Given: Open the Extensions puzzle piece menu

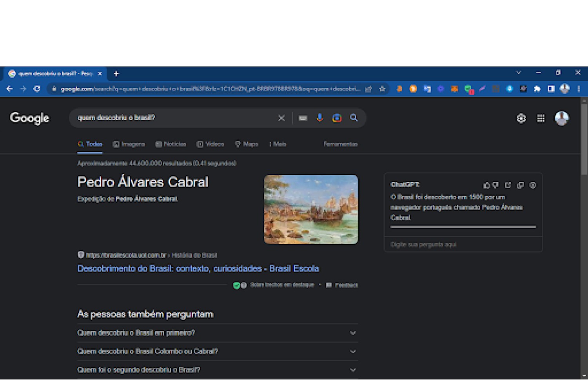Looking at the screenshot, I should click(537, 89).
